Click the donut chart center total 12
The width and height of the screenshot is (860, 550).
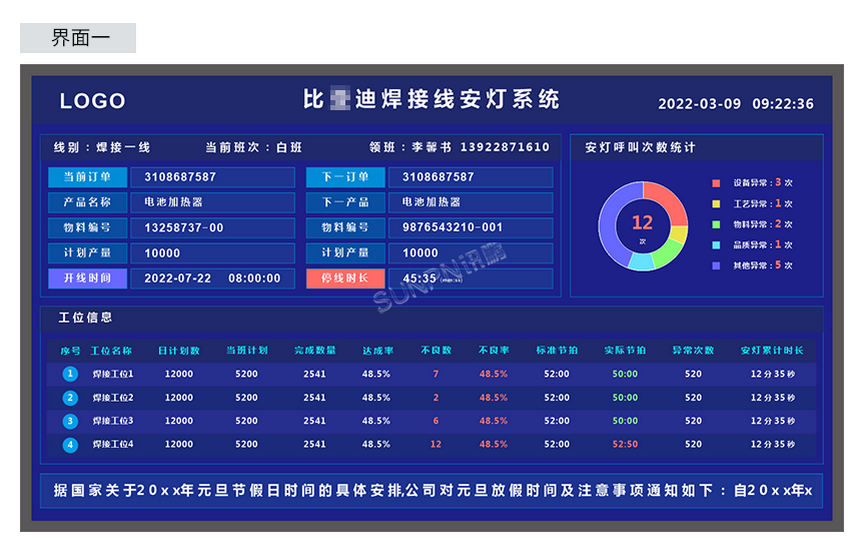point(642,223)
